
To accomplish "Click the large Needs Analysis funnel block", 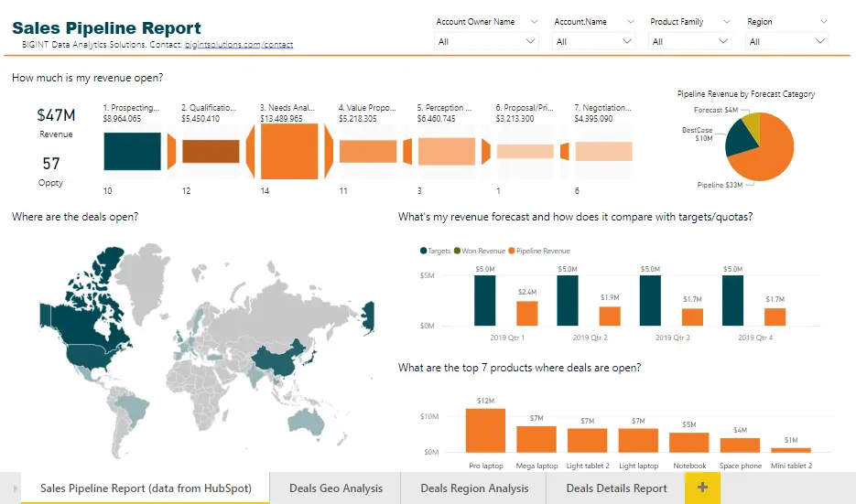I will coord(289,151).
